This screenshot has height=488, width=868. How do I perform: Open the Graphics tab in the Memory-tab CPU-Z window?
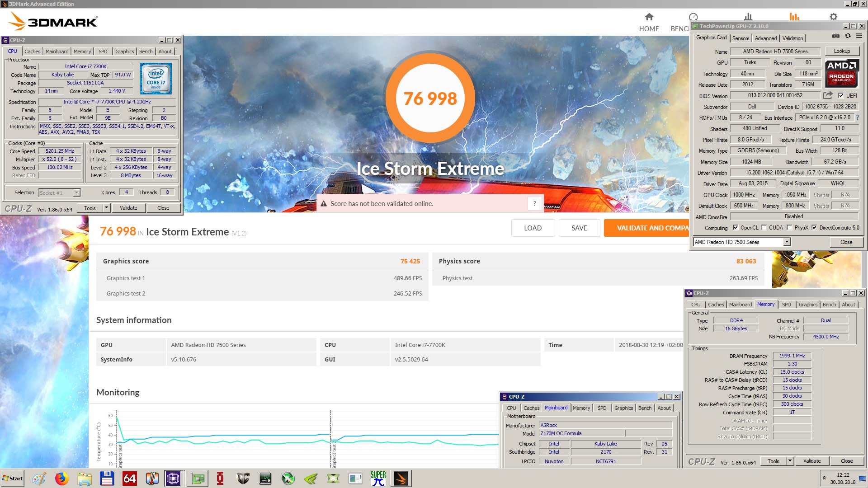click(808, 305)
